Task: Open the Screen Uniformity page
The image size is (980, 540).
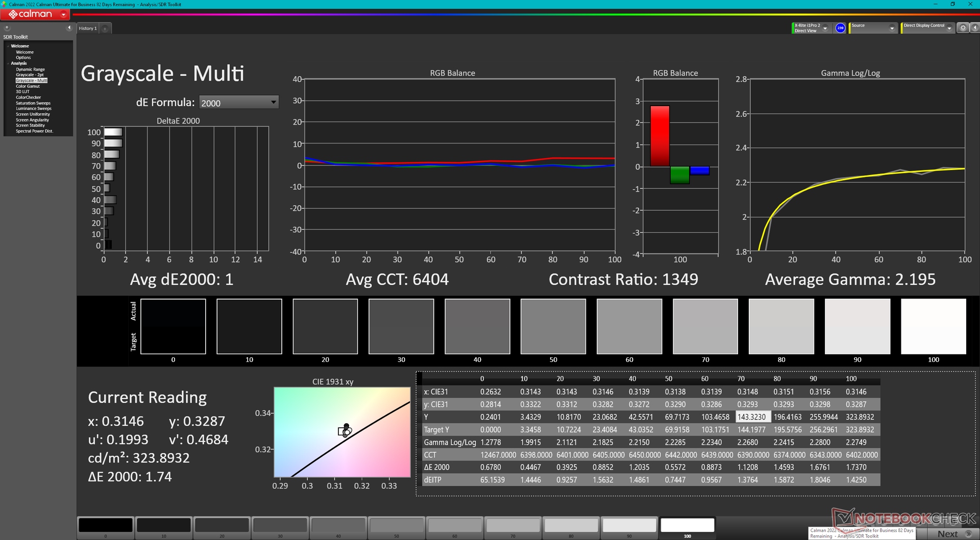Action: click(x=33, y=114)
